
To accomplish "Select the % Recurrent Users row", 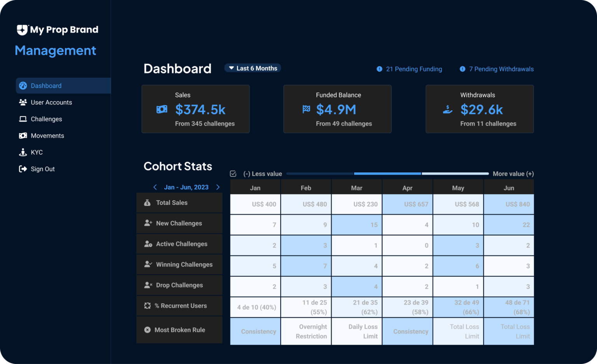I will [x=181, y=306].
